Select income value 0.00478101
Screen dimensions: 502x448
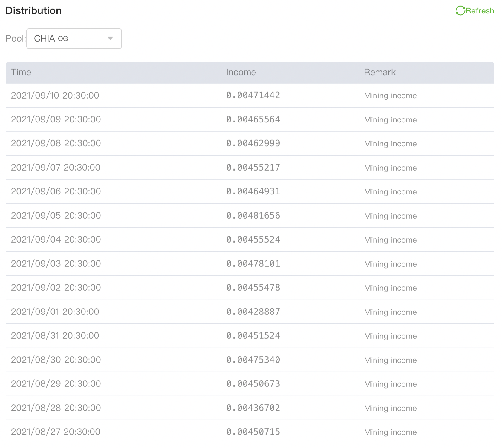click(x=253, y=264)
